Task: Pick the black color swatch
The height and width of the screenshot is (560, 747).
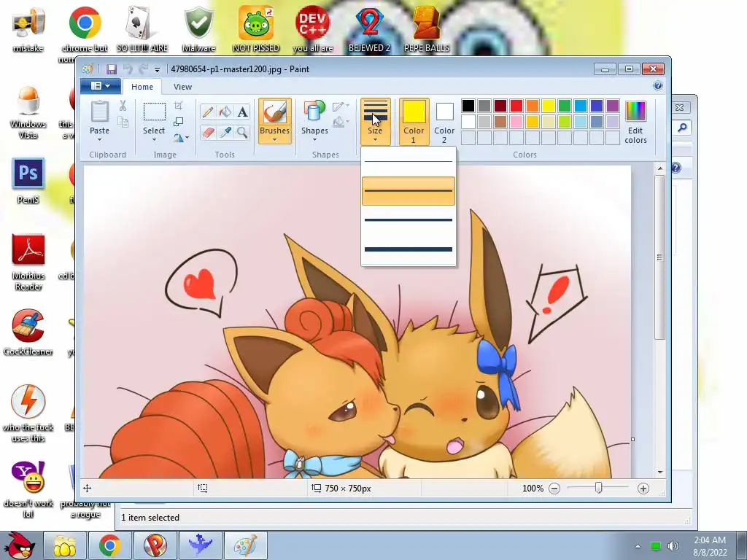Action: click(468, 106)
